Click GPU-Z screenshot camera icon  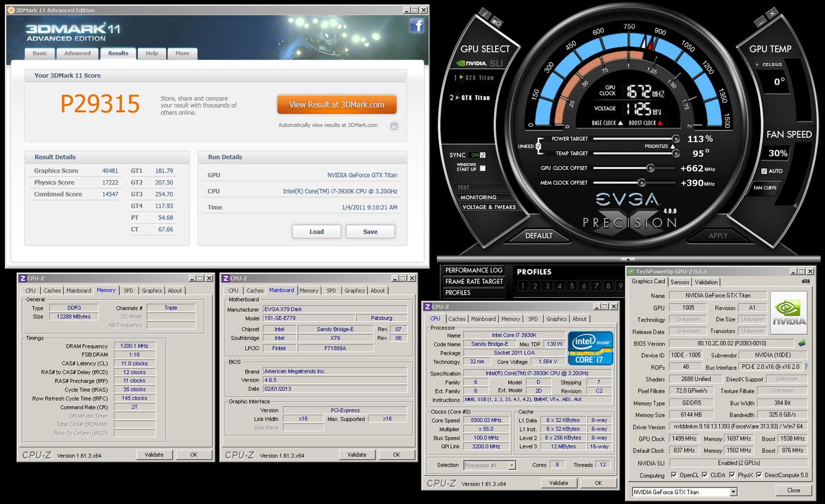(x=806, y=281)
